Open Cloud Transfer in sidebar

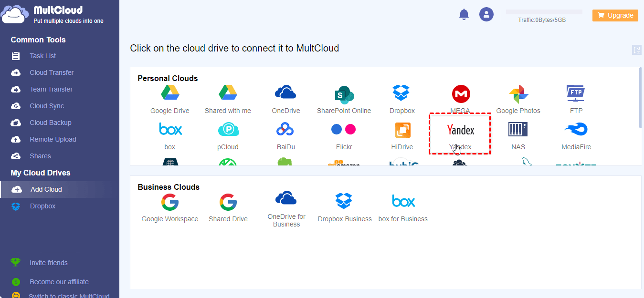(x=52, y=72)
